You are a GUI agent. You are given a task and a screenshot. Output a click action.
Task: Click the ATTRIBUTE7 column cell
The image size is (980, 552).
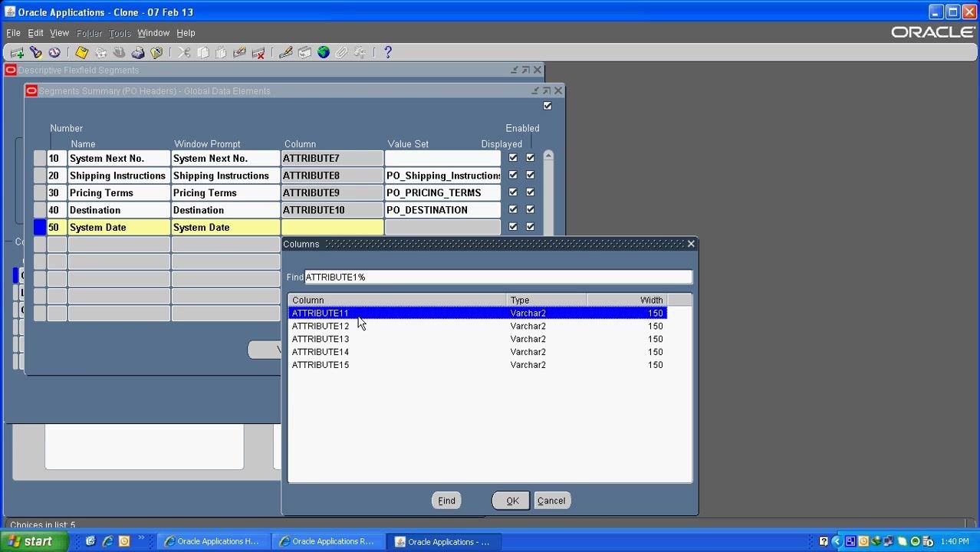tap(332, 158)
